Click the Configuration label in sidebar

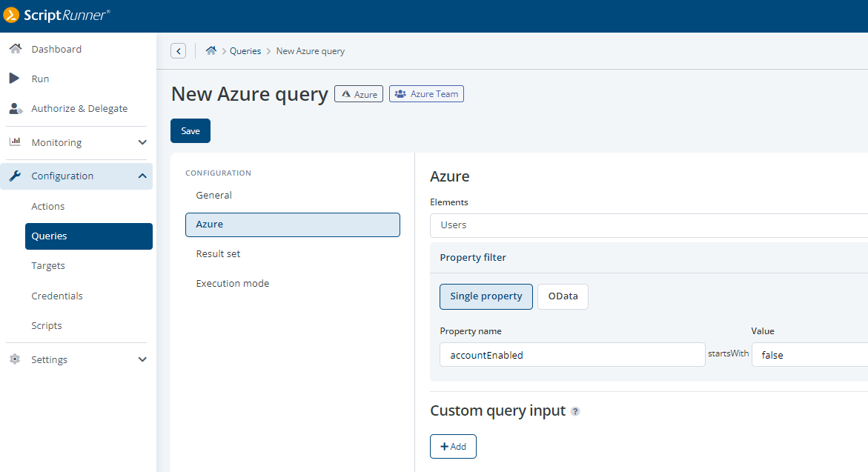(x=62, y=176)
